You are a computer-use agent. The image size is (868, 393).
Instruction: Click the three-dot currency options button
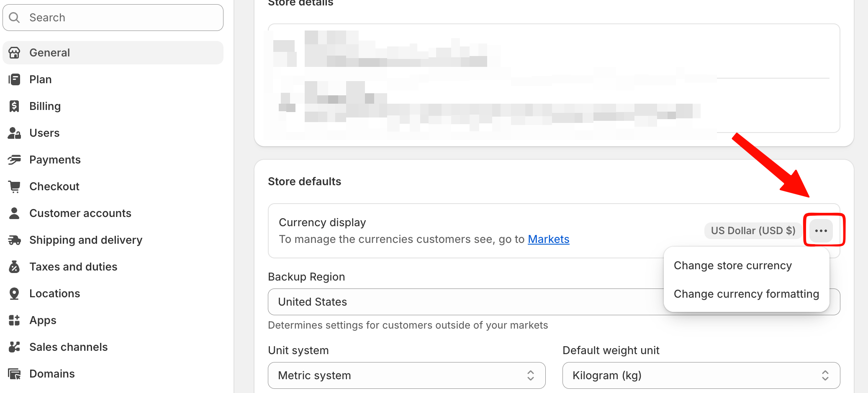click(821, 231)
